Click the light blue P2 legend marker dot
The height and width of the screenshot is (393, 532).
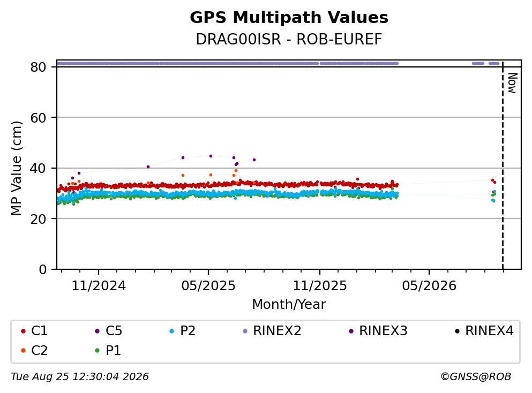click(x=171, y=331)
